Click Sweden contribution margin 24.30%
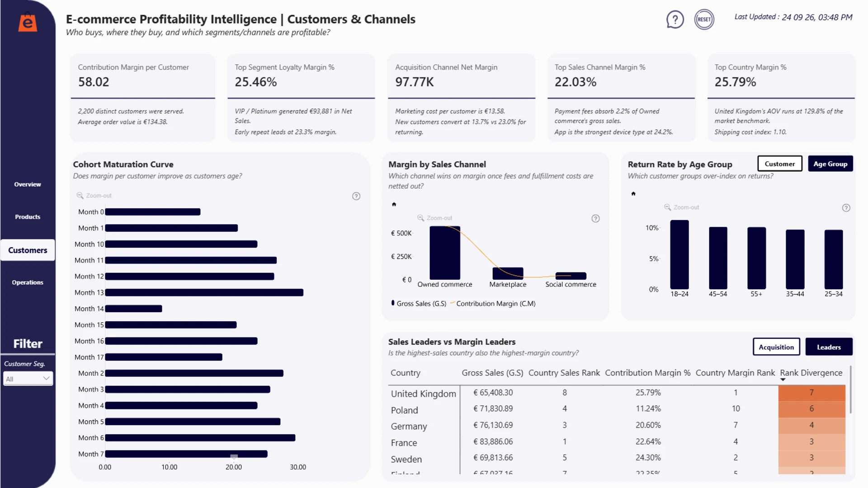 tap(648, 458)
